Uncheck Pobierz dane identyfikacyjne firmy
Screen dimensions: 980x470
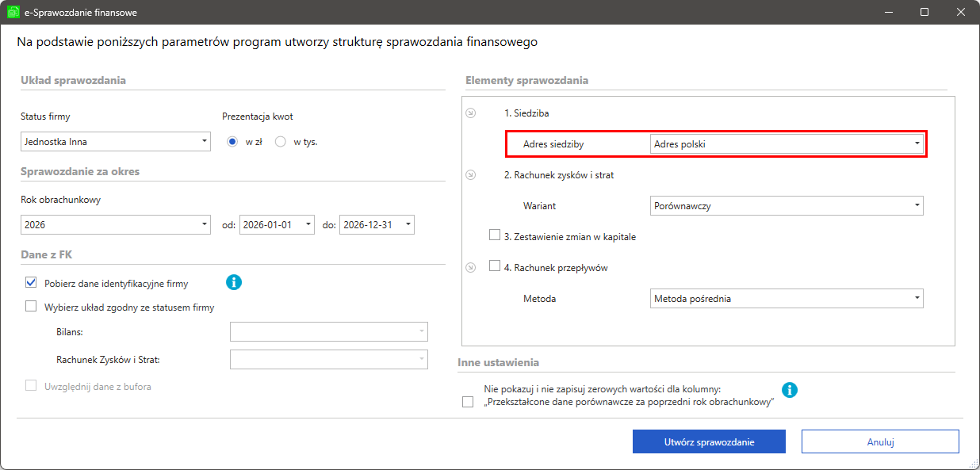tap(32, 282)
